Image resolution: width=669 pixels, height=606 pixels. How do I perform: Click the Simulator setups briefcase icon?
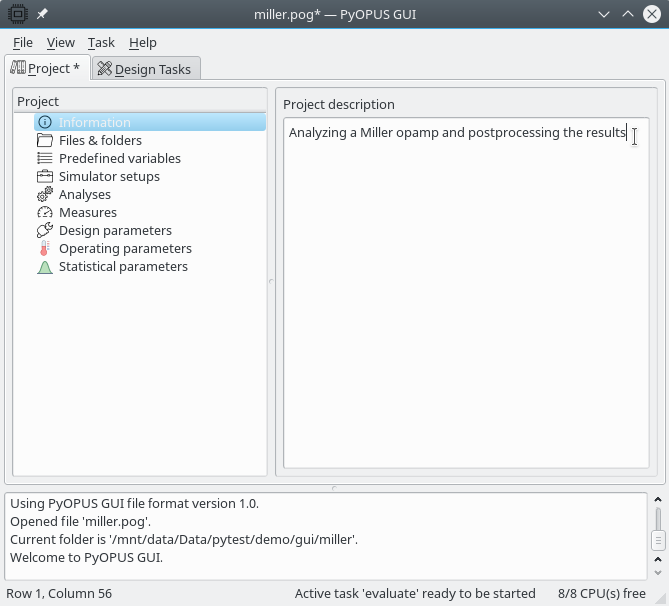click(x=44, y=176)
